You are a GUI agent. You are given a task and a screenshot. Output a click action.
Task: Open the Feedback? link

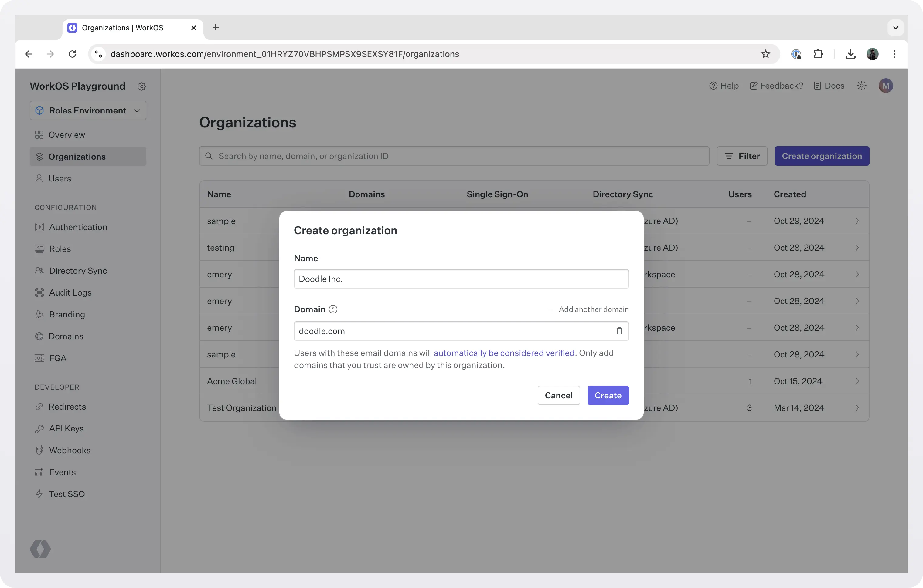(776, 86)
